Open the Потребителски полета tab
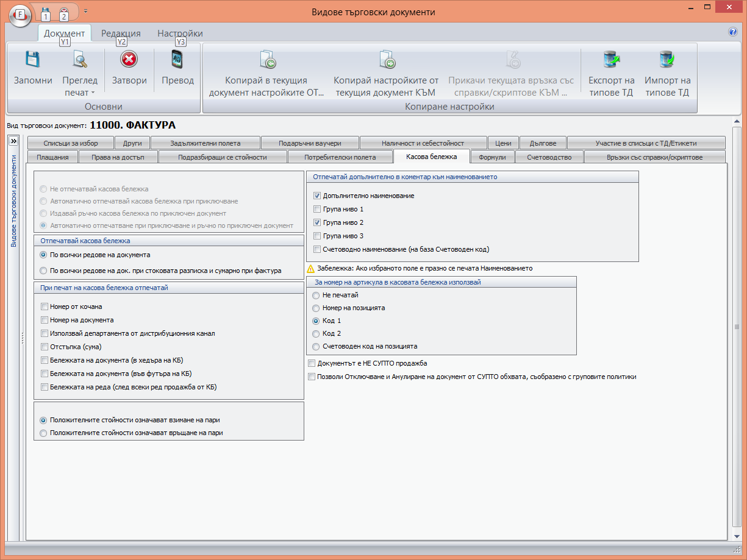747x560 pixels. tap(340, 157)
